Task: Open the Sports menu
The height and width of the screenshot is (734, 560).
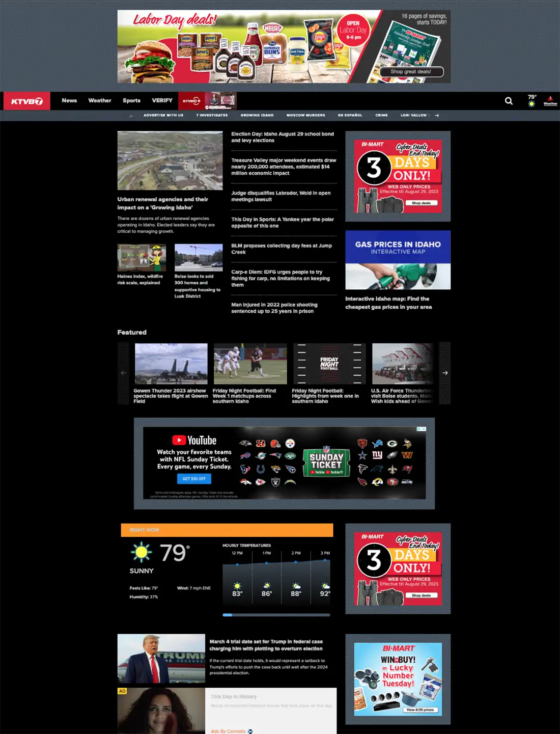Action: click(131, 100)
